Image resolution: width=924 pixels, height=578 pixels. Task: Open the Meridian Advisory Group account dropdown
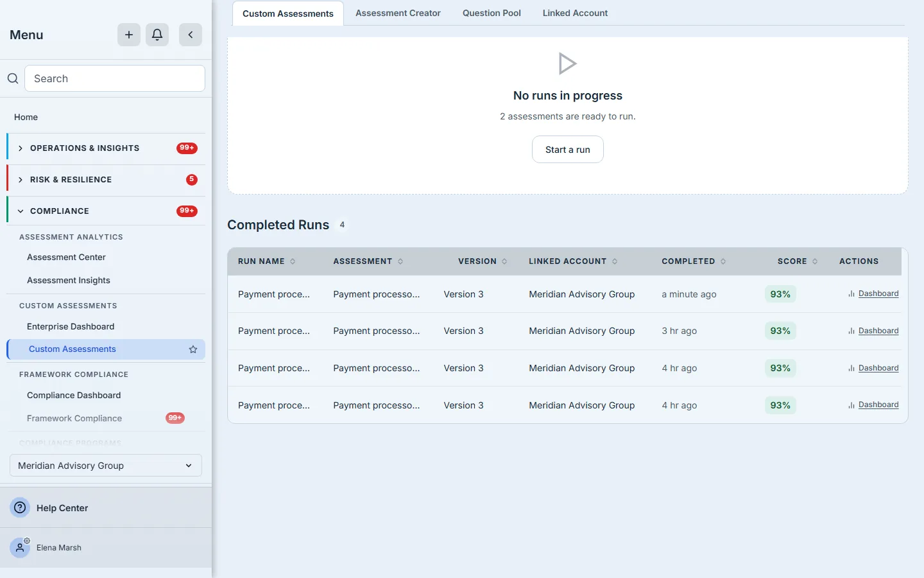(x=106, y=466)
